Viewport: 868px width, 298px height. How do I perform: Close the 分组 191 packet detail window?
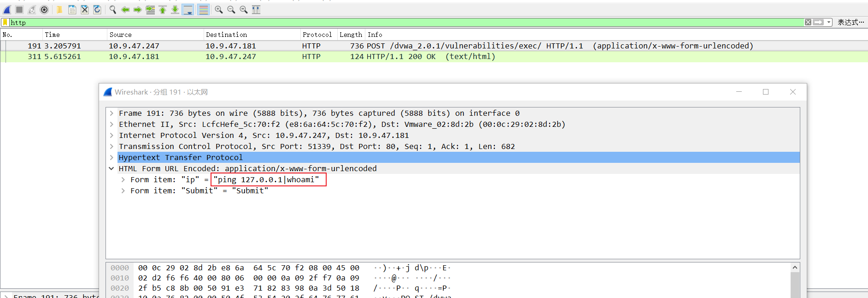pos(793,92)
